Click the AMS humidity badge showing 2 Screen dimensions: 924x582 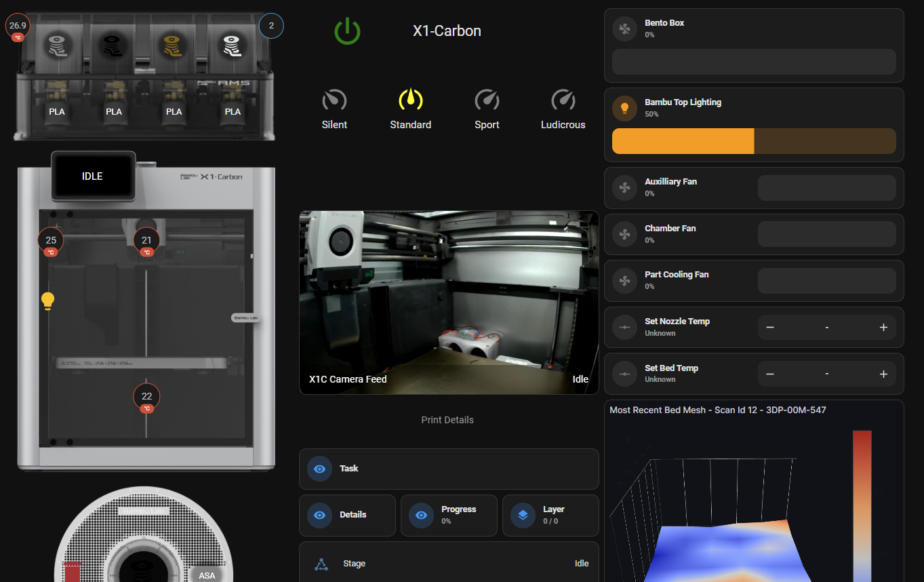tap(271, 26)
